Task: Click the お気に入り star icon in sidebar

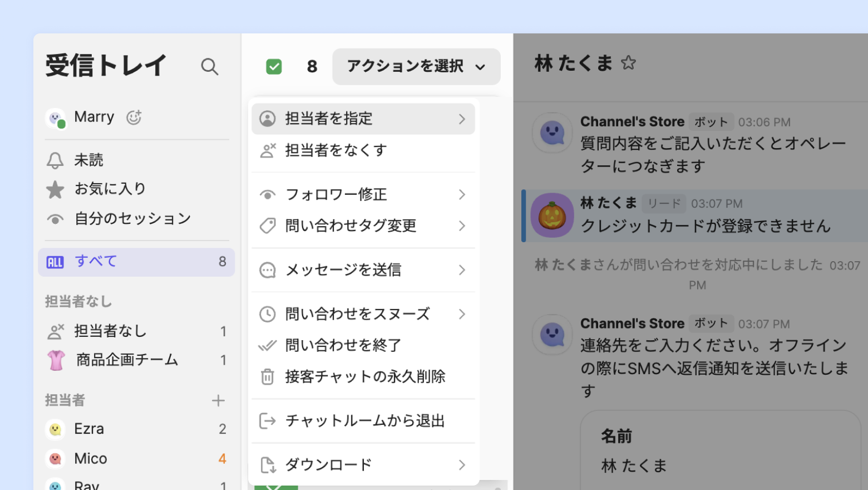Action: (x=55, y=189)
